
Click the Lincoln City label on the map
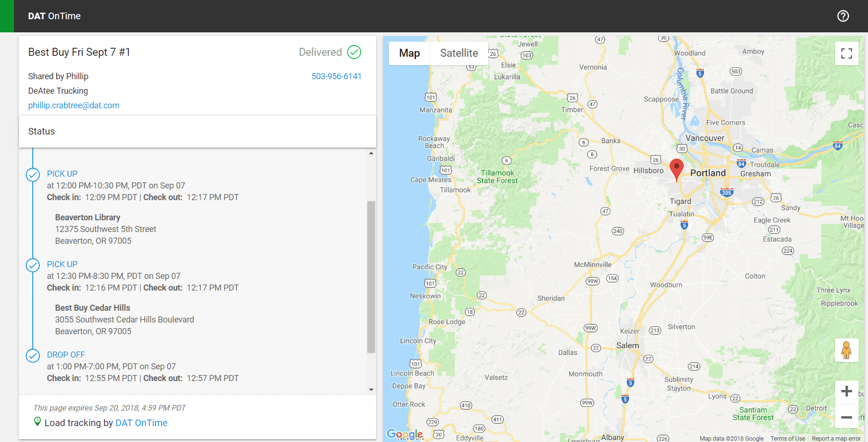pyautogui.click(x=418, y=341)
